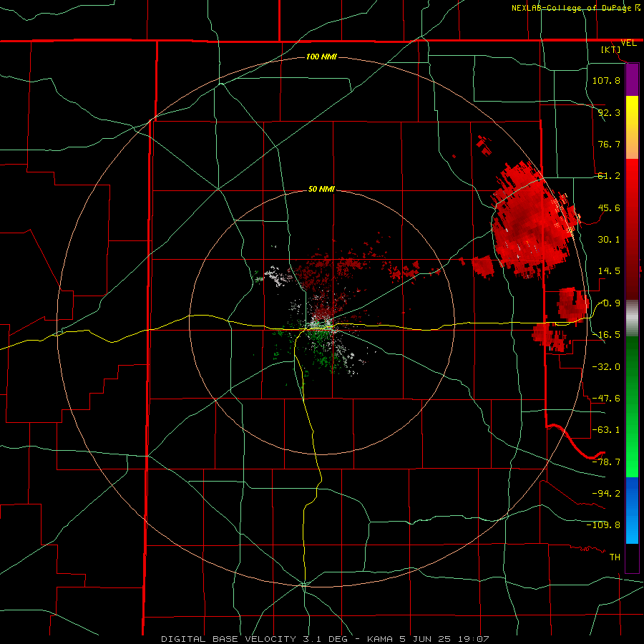Click the 14.5 velocity scale value

tap(609, 271)
